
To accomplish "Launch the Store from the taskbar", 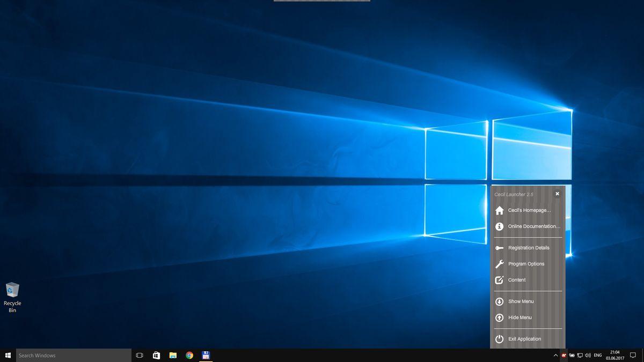I will coord(156,355).
